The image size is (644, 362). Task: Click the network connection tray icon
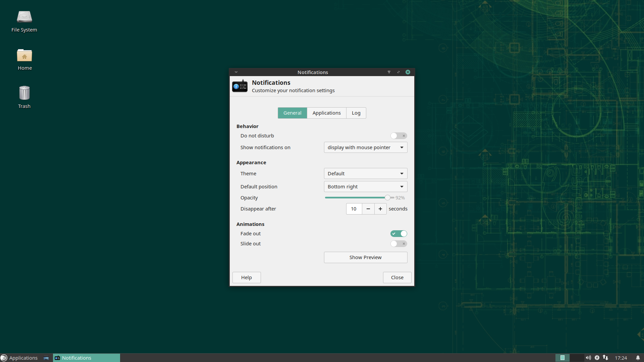pos(605,358)
